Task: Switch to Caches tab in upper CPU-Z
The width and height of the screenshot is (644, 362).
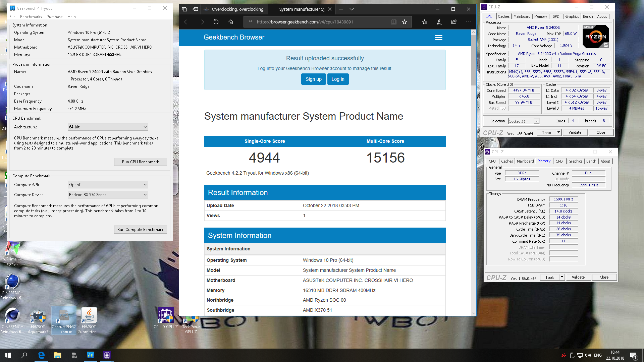Action: (x=503, y=16)
